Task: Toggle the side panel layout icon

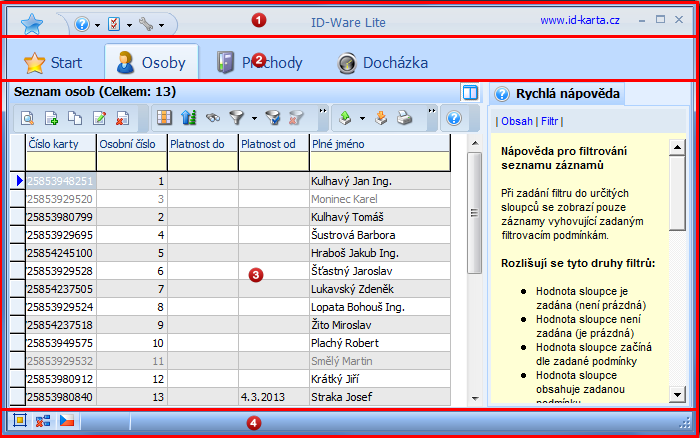Action: (x=470, y=92)
